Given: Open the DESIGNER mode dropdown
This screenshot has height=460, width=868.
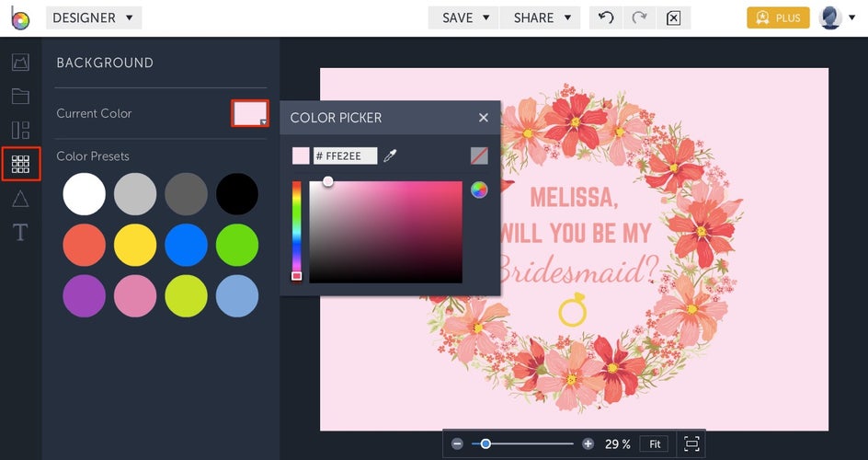Looking at the screenshot, I should [94, 17].
